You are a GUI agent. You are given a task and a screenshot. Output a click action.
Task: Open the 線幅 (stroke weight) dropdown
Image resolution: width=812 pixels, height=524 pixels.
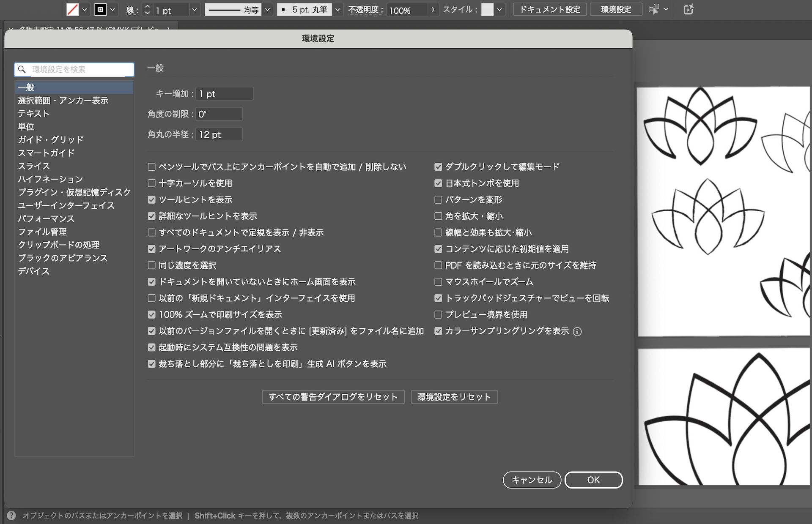194,9
